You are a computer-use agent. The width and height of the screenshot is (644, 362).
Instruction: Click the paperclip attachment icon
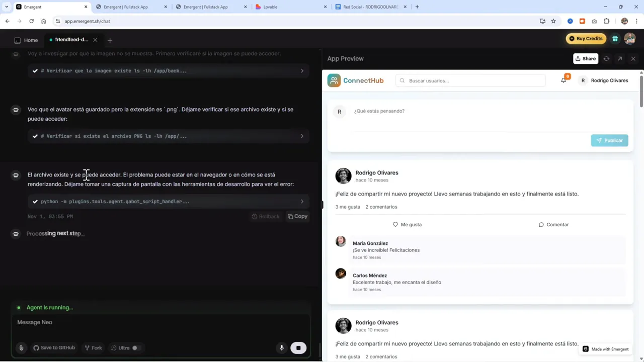pyautogui.click(x=21, y=347)
